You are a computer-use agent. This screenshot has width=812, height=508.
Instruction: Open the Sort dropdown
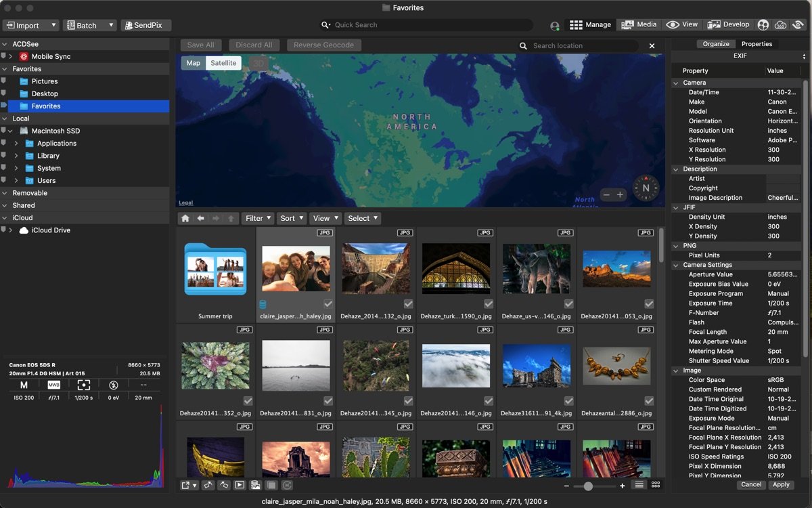tap(291, 218)
